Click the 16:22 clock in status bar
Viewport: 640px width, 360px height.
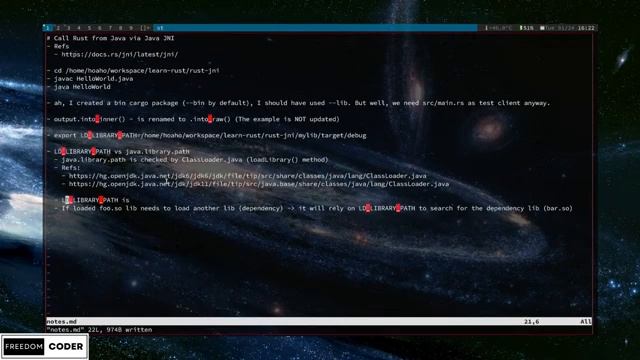pos(586,28)
